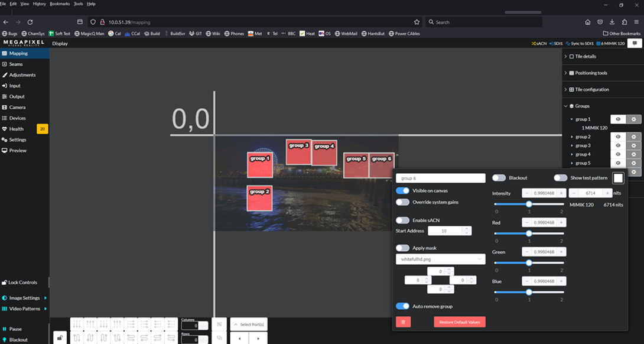Toggle the Blackout switch in group panel
Viewport: 644px width, 344px height.
pyautogui.click(x=499, y=178)
